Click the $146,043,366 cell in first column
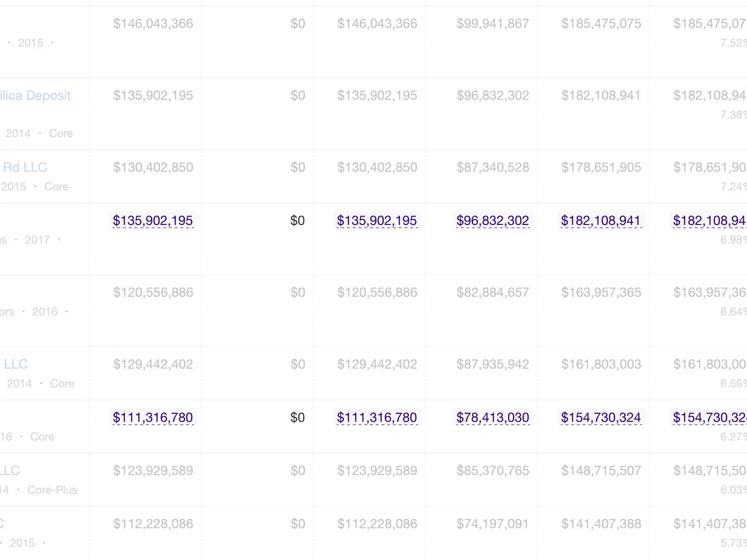 (x=153, y=24)
